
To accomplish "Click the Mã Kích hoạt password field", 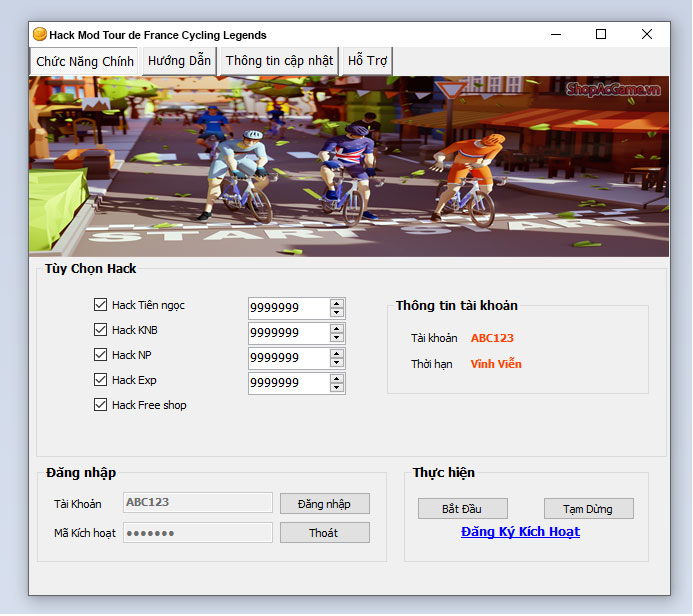I will (198, 533).
